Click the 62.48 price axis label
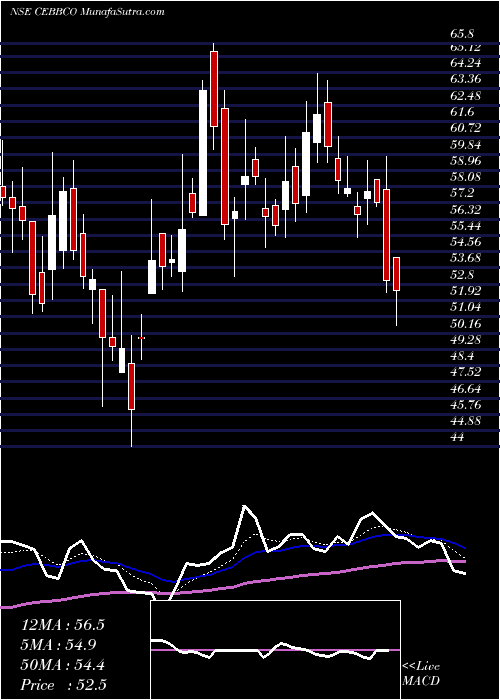500x700 pixels. click(466, 96)
